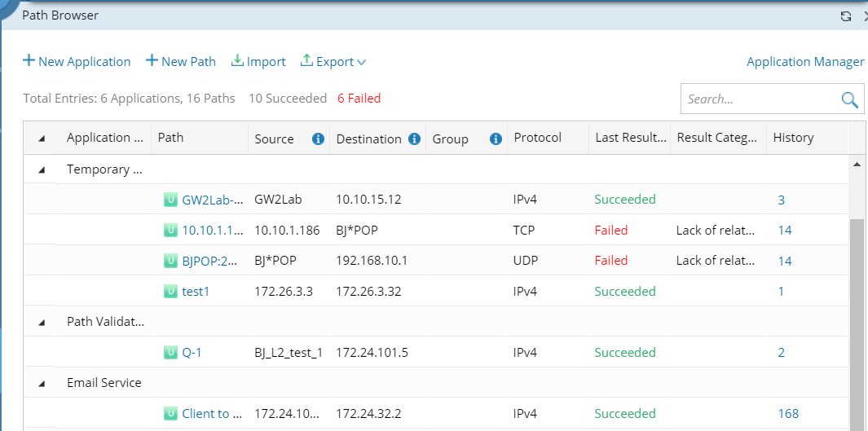Viewport: 868px width, 431px height.
Task: Click the Destination column info icon
Action: 414,139
